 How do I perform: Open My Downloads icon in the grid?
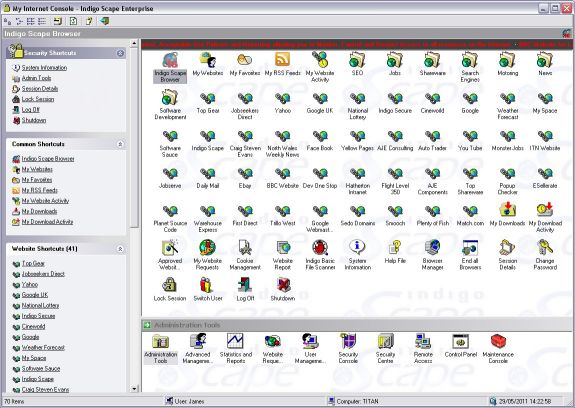pos(508,214)
